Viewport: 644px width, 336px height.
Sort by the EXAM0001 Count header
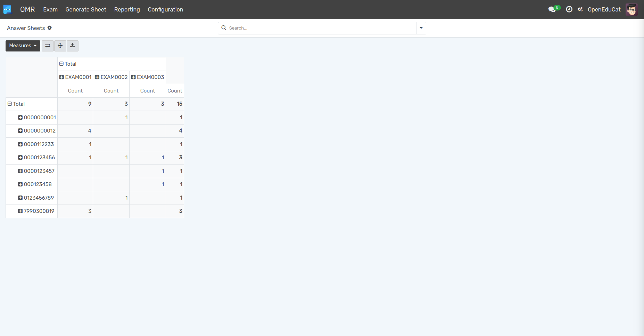pyautogui.click(x=75, y=91)
